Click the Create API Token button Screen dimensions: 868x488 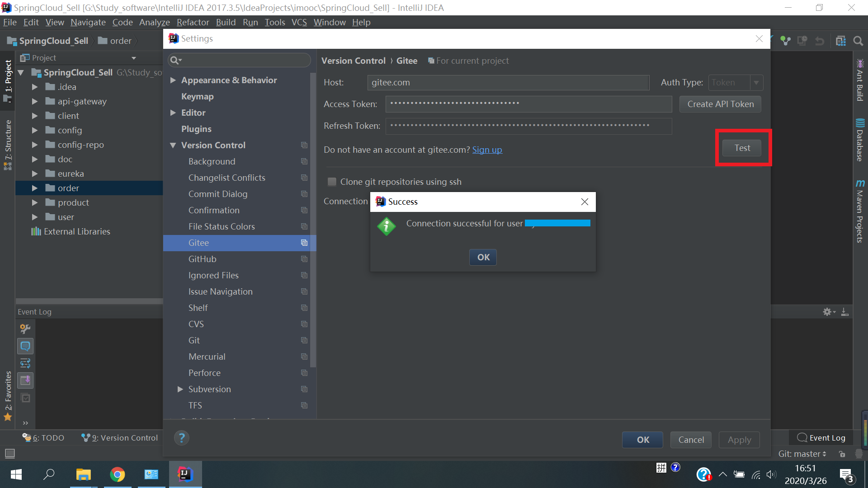[720, 104]
